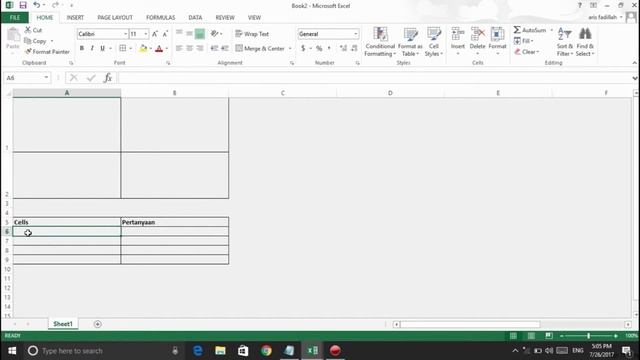Align text to the right
The image size is (640, 360).
click(200, 48)
